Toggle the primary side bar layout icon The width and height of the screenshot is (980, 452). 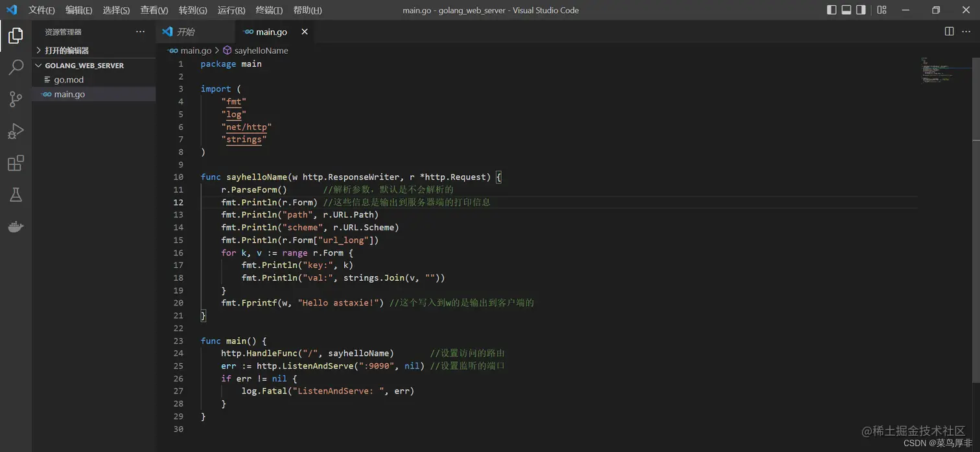click(x=832, y=10)
